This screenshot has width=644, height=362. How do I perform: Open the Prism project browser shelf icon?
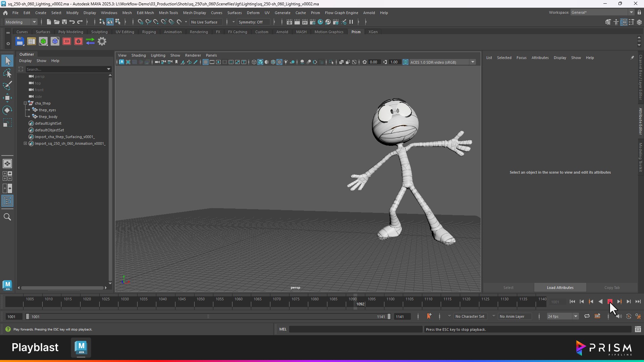[x=31, y=42]
